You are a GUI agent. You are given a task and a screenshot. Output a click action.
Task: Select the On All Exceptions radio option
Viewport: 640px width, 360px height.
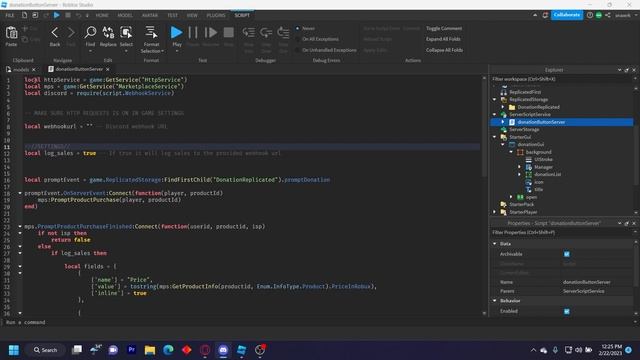coord(298,39)
